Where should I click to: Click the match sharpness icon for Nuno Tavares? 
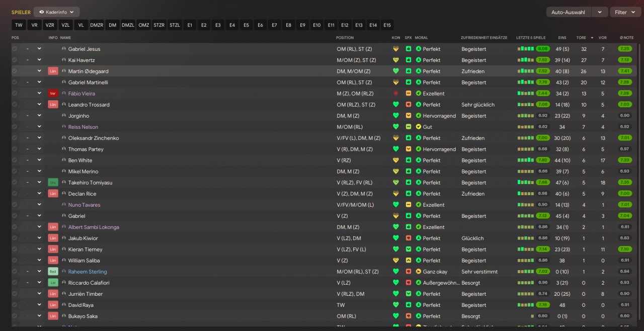409,205
